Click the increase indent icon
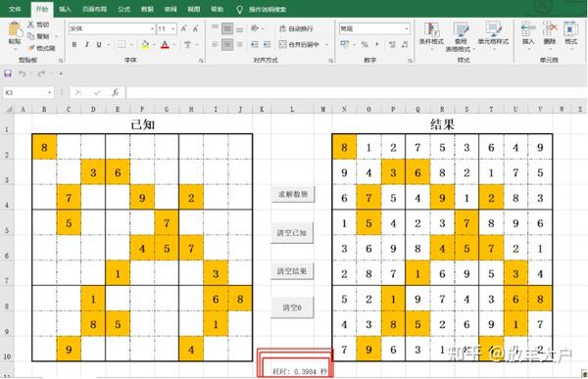The height and width of the screenshot is (379, 588). [267, 45]
